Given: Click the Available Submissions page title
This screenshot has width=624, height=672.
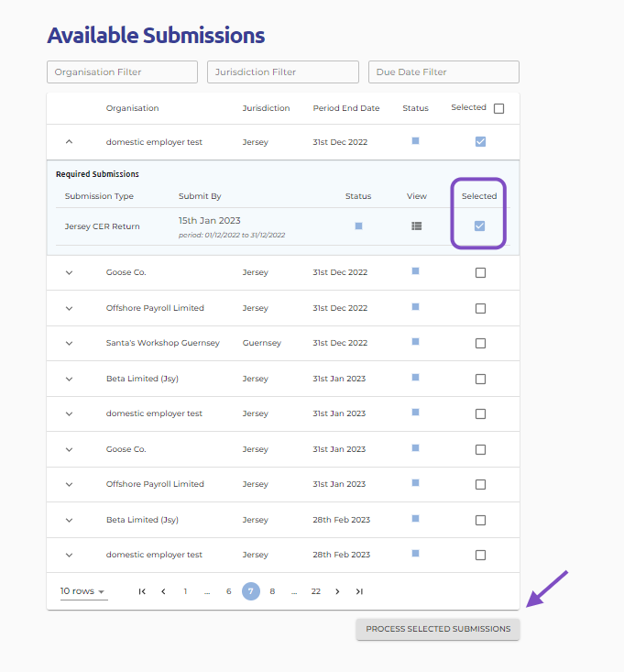Looking at the screenshot, I should point(156,35).
